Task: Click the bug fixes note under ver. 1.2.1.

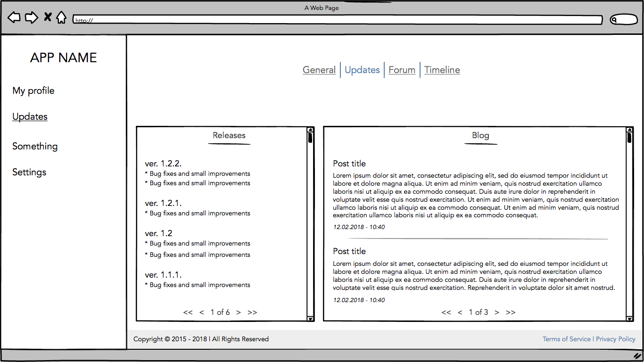Action: coord(198,213)
